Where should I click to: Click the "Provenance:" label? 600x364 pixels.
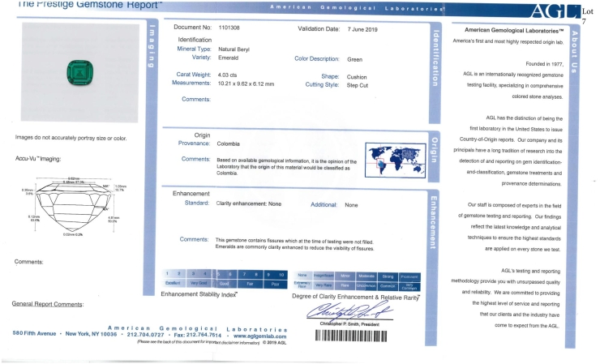click(194, 143)
